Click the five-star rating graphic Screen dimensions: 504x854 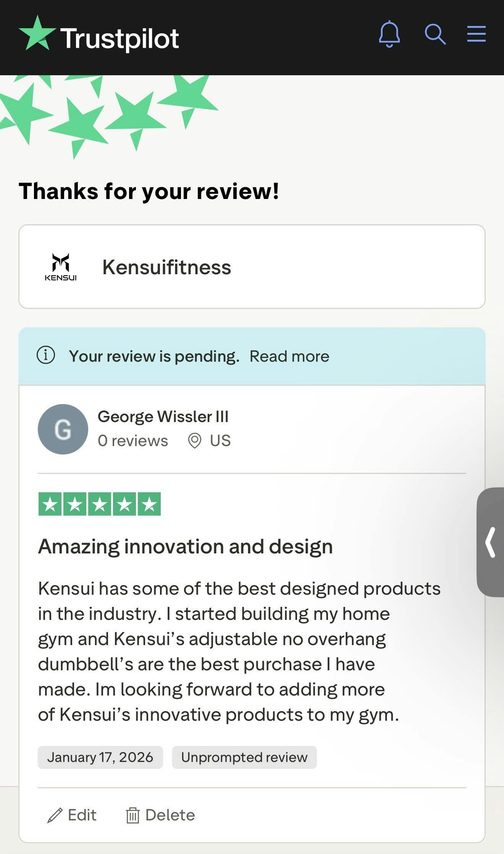click(x=99, y=504)
